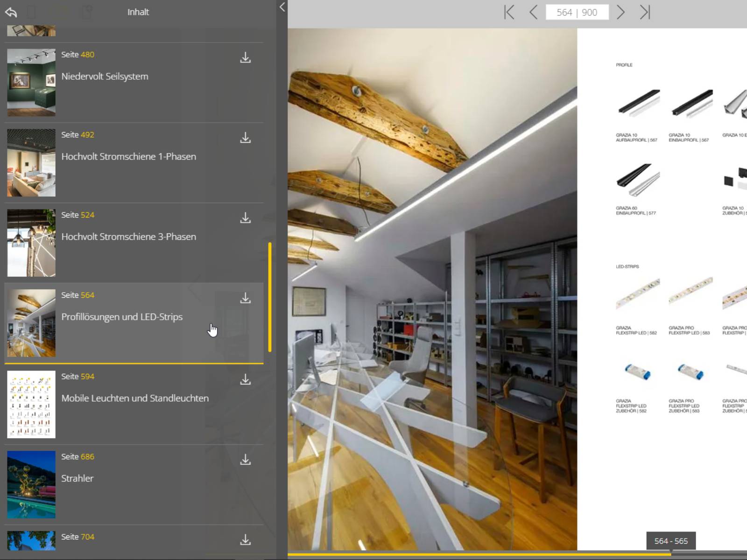Click the 'Seite 524' page label
The image size is (747, 560).
tap(78, 215)
